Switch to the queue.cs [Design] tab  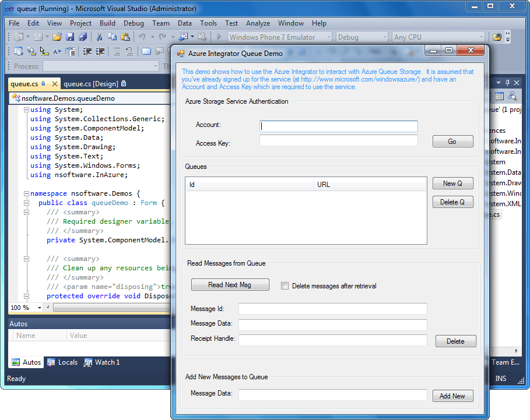click(94, 84)
